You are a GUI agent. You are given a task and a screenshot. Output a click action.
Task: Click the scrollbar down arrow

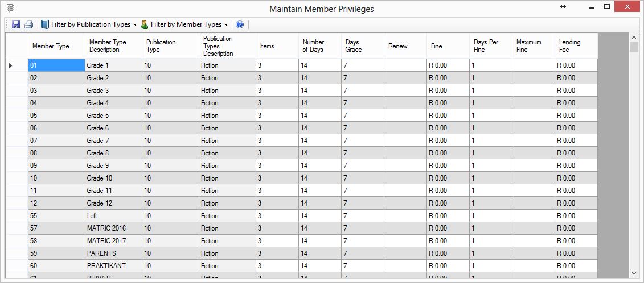click(x=634, y=273)
